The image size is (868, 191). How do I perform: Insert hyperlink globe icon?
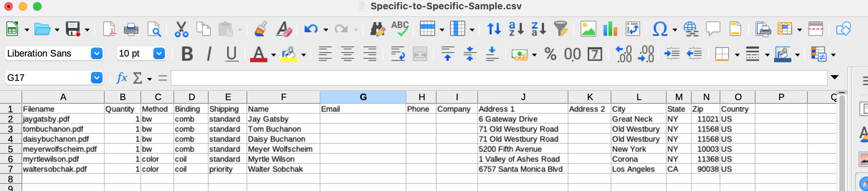[691, 29]
